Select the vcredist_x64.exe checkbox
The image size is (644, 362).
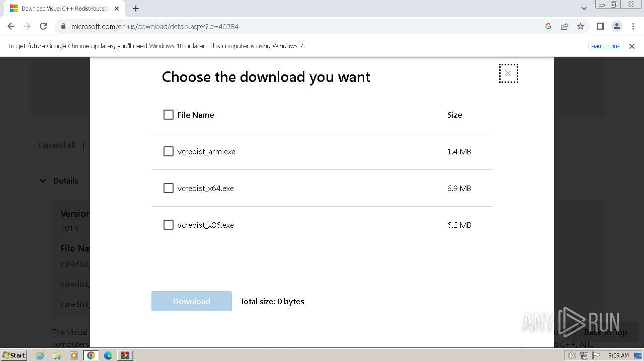point(169,188)
